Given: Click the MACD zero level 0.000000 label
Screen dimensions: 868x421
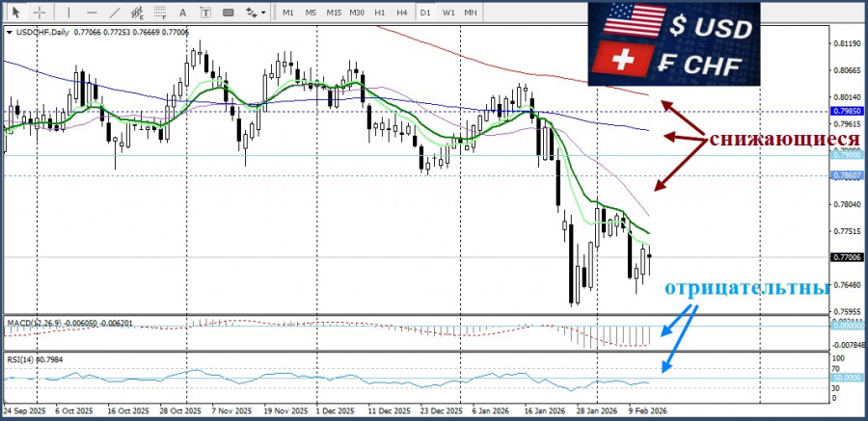Looking at the screenshot, I should (848, 327).
